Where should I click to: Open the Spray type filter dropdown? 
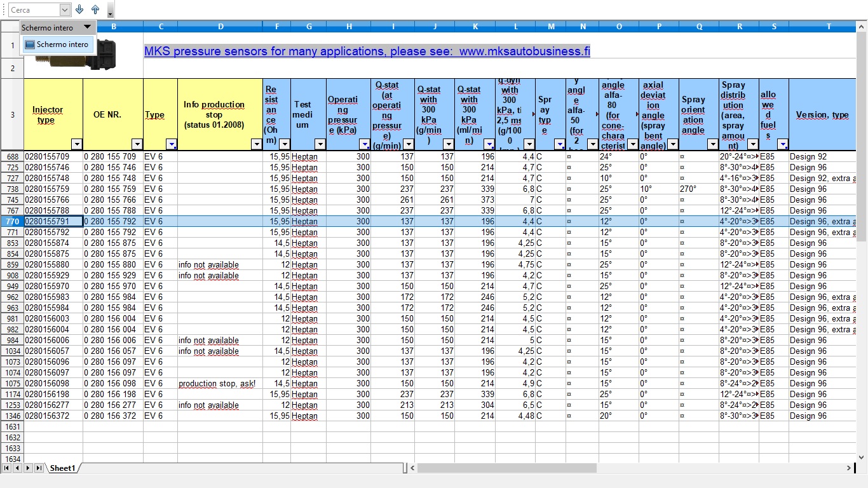[x=559, y=144]
